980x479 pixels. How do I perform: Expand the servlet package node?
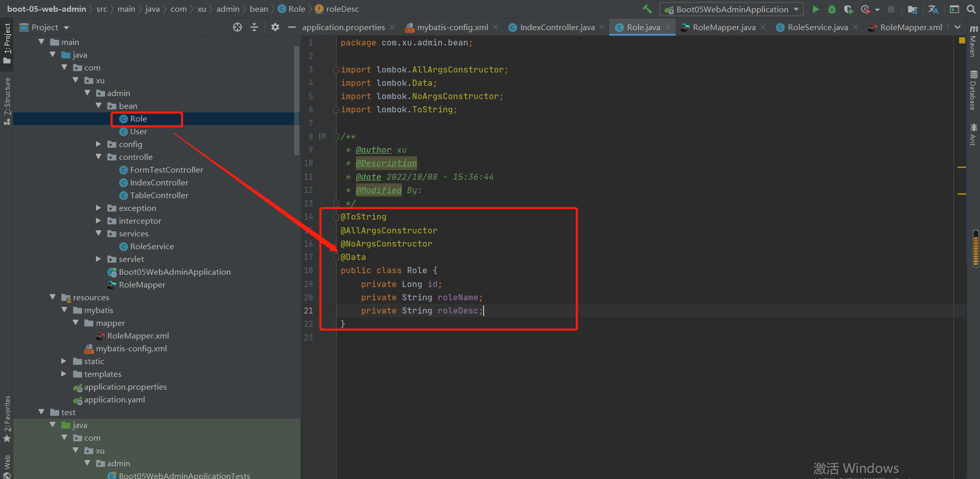click(x=99, y=259)
